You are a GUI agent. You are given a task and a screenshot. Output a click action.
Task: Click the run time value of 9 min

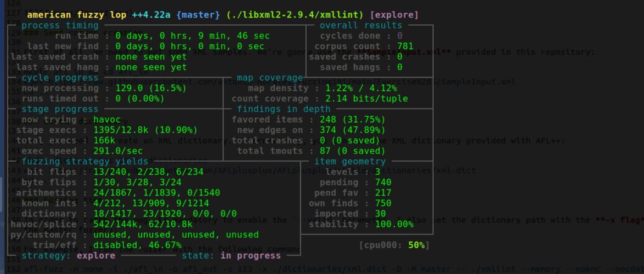point(192,36)
